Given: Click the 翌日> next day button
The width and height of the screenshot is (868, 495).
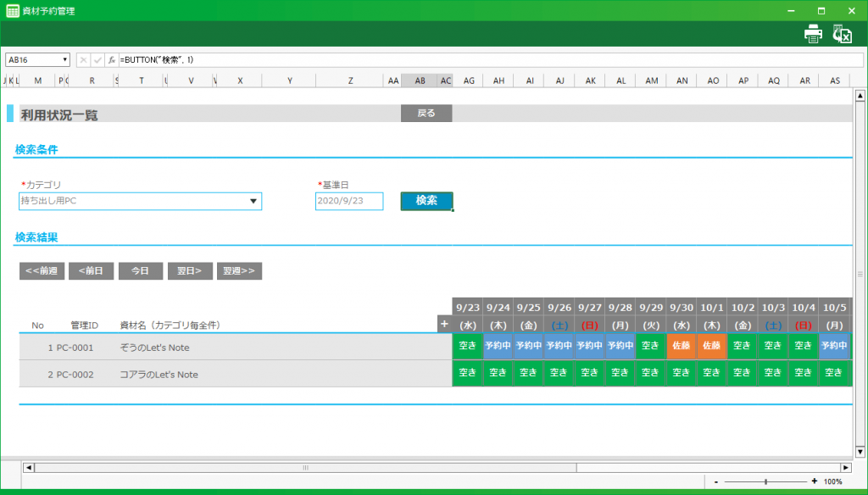Looking at the screenshot, I should pos(190,270).
